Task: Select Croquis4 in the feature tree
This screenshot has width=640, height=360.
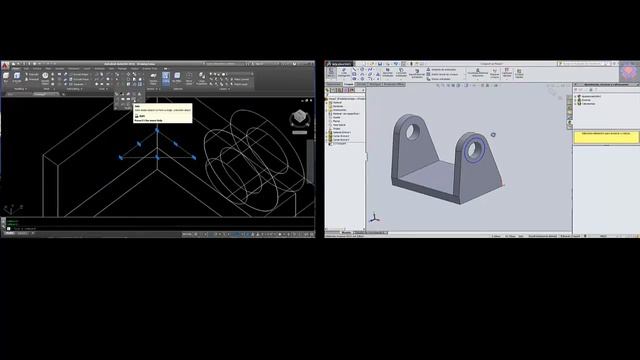Action: tap(337, 143)
